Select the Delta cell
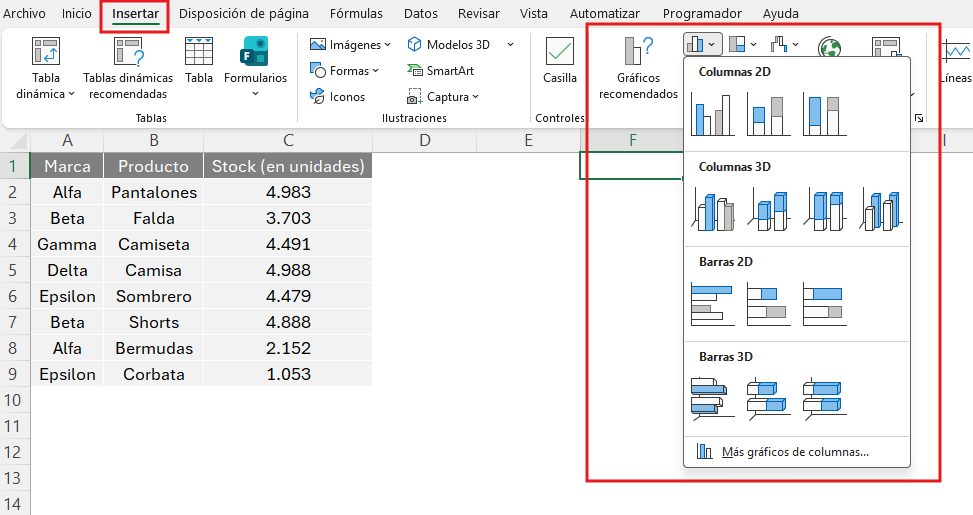This screenshot has width=973, height=515. tap(67, 271)
